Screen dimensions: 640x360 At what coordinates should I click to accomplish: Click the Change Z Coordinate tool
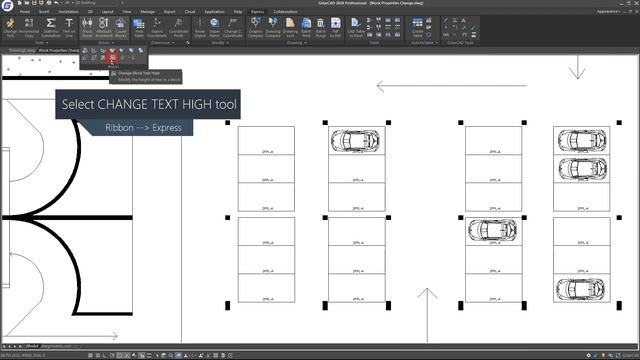coord(233,28)
